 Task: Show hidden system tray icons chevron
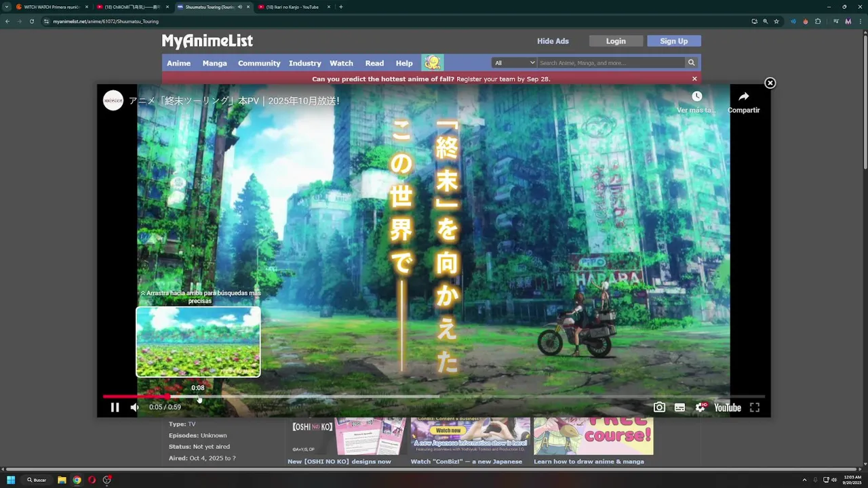pyautogui.click(x=804, y=480)
